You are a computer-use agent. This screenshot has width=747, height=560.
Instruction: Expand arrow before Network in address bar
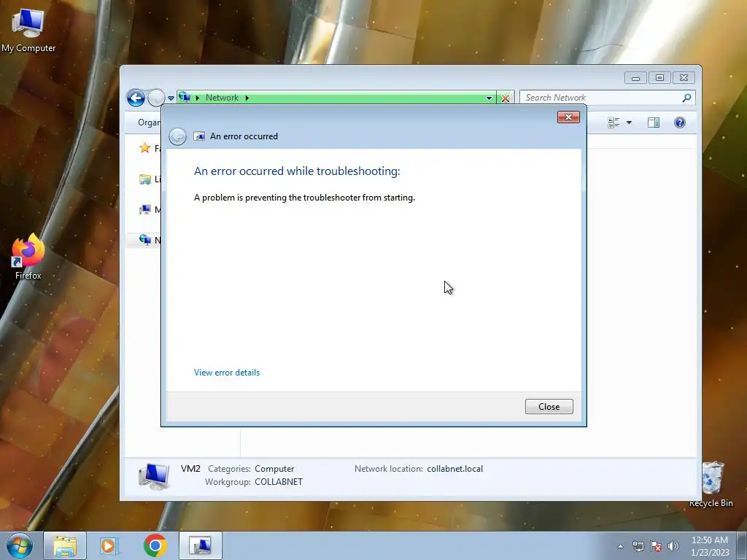[197, 98]
